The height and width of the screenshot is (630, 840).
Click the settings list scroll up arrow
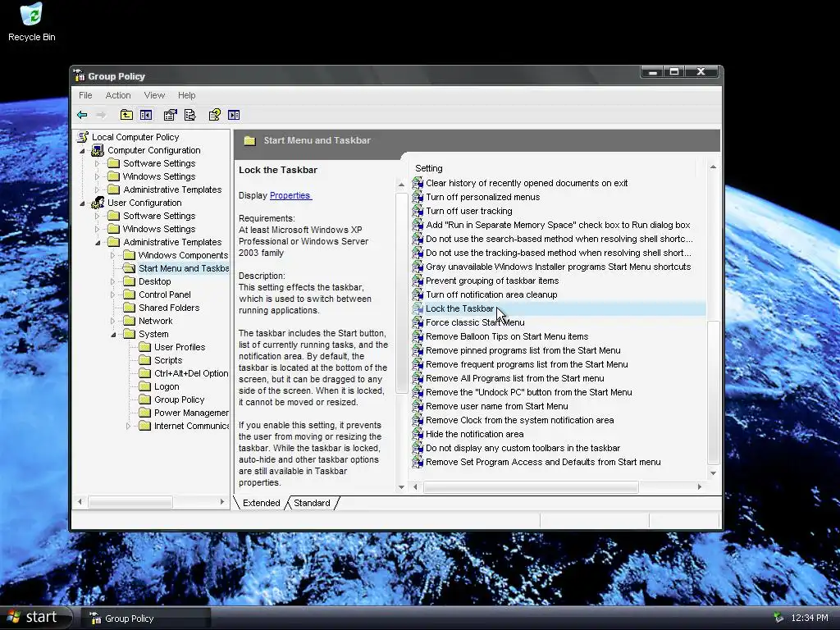pos(713,167)
